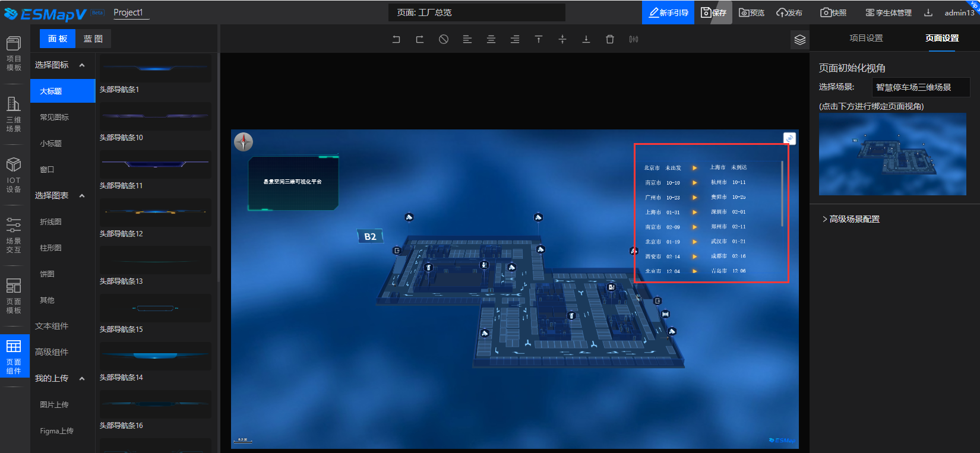Align selected items to the left
980x453 pixels.
467,39
